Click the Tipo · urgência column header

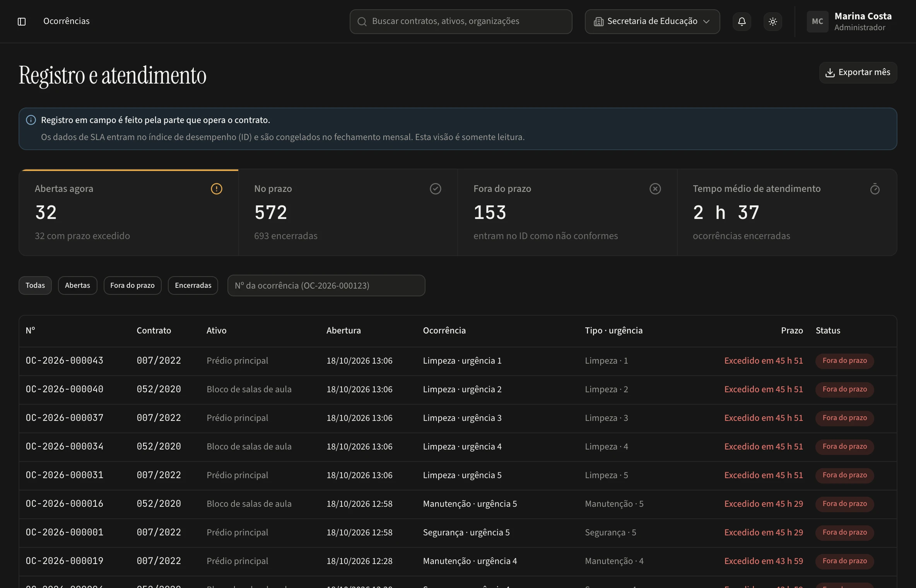(x=614, y=330)
